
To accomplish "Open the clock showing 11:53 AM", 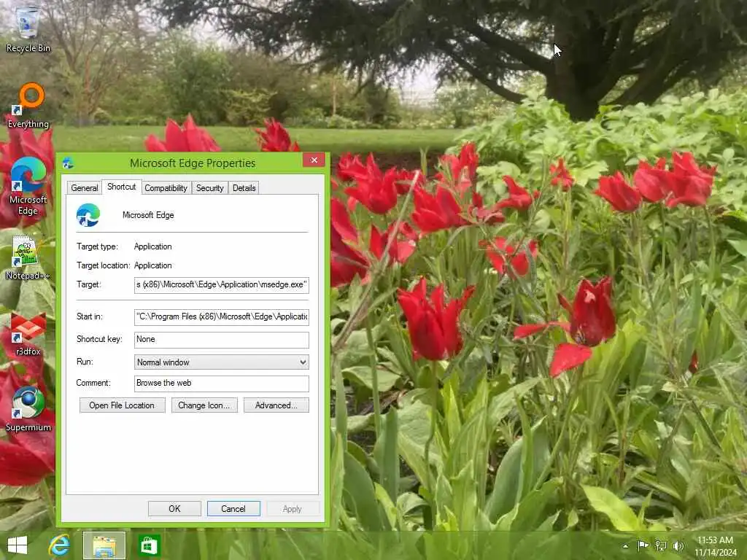I will (715, 545).
